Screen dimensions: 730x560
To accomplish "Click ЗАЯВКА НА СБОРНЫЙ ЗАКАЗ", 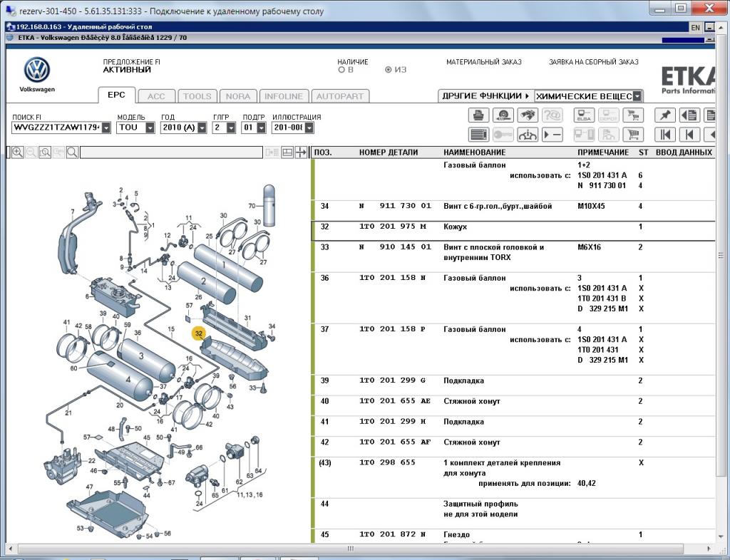I will click(x=594, y=62).
